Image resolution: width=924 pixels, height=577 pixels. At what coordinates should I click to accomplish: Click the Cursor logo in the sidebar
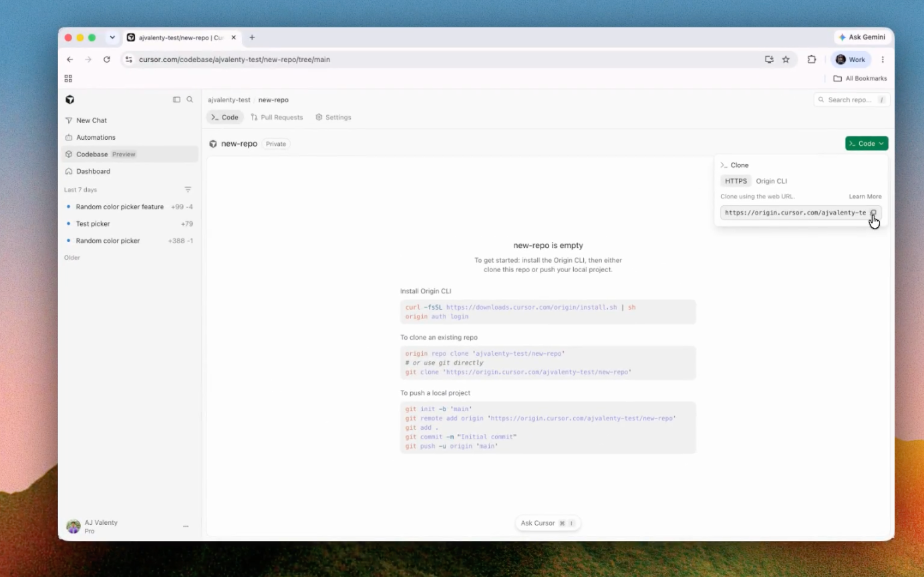coord(69,100)
